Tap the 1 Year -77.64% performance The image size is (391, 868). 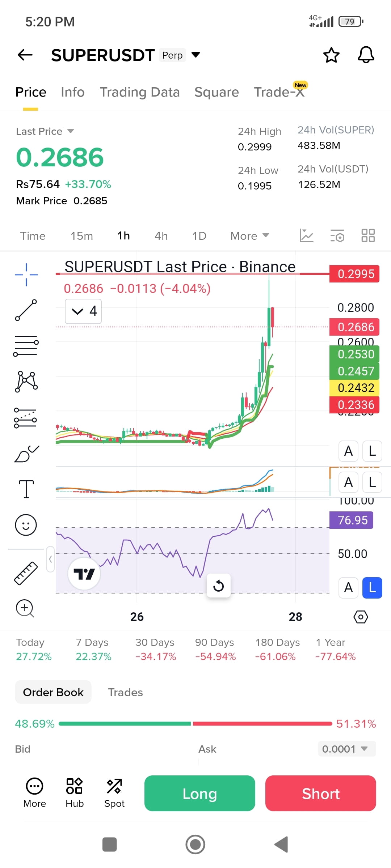click(336, 650)
